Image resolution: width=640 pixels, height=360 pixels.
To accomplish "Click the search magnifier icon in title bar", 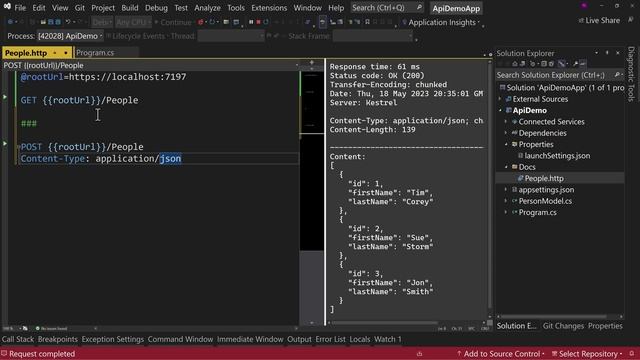I will click(x=419, y=8).
